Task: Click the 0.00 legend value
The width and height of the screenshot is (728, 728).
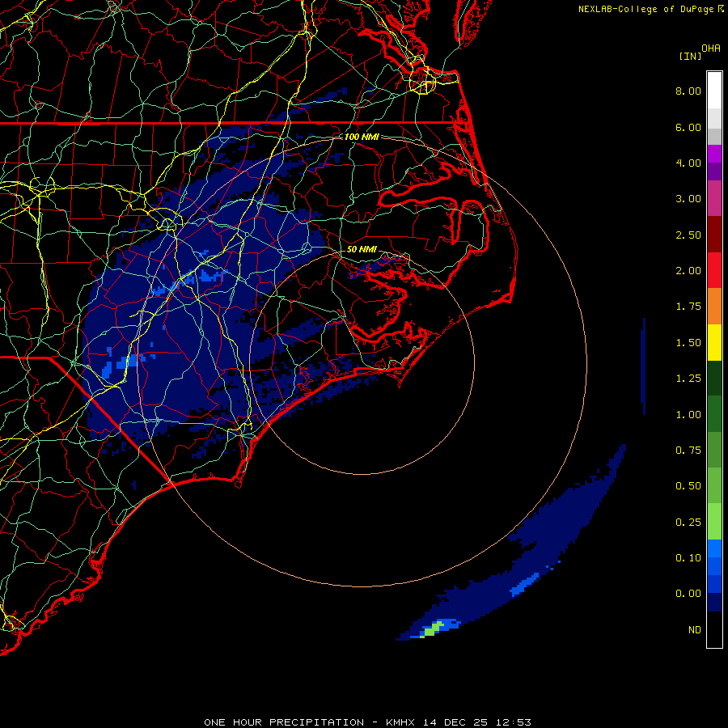Action: (x=688, y=594)
